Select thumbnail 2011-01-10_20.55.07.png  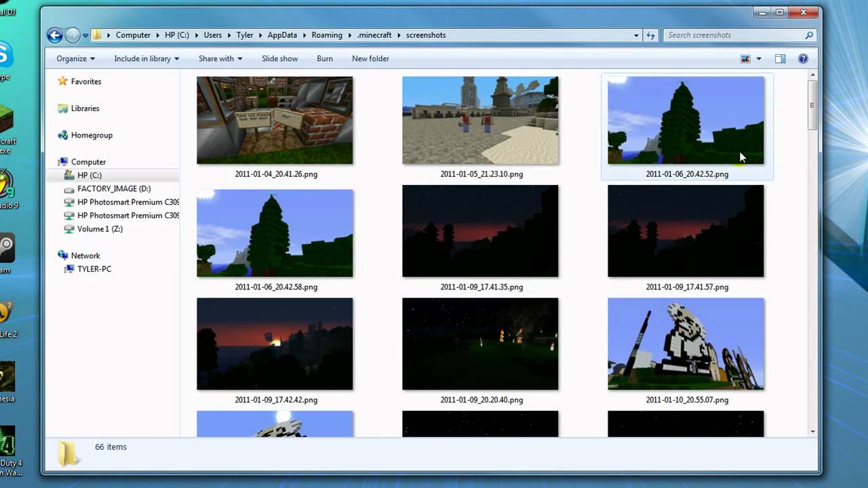686,344
